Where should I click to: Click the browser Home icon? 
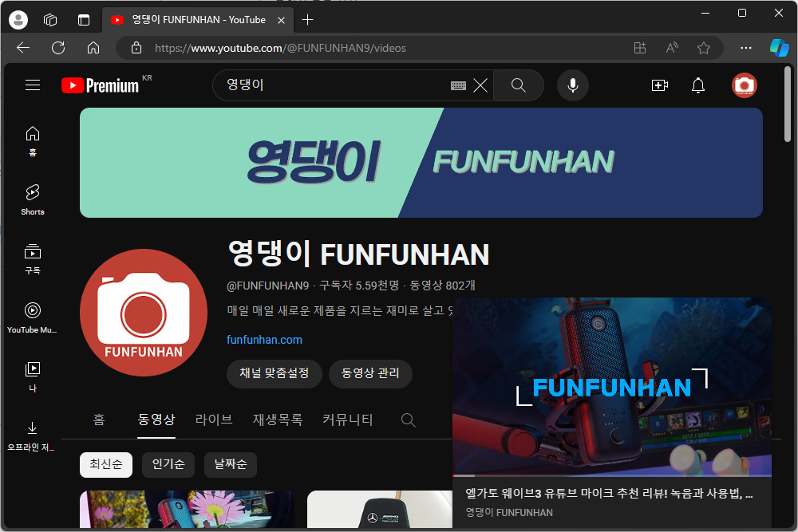click(x=93, y=48)
